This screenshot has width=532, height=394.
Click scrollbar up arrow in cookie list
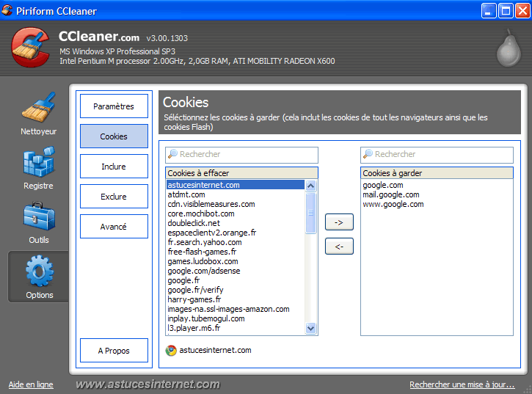click(x=310, y=186)
